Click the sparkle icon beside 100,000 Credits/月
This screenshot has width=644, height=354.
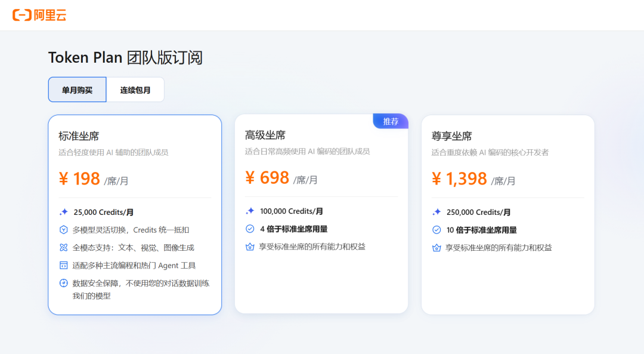tap(250, 211)
